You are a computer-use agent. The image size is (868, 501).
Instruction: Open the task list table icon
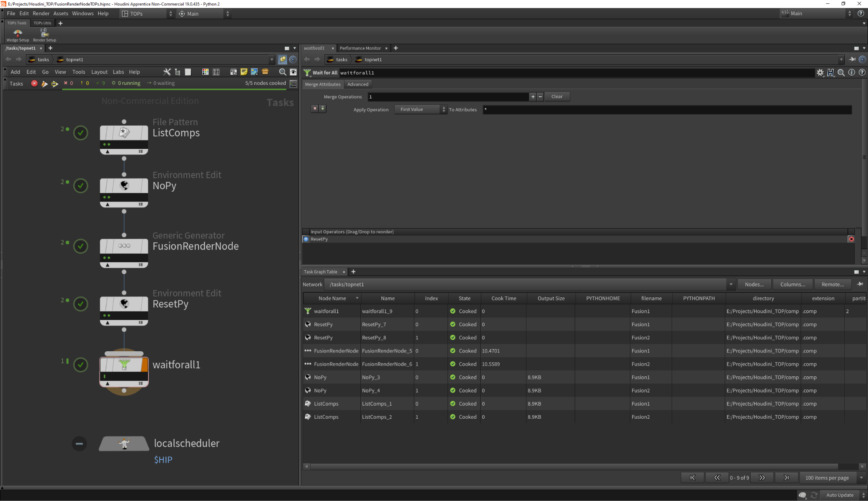point(293,84)
